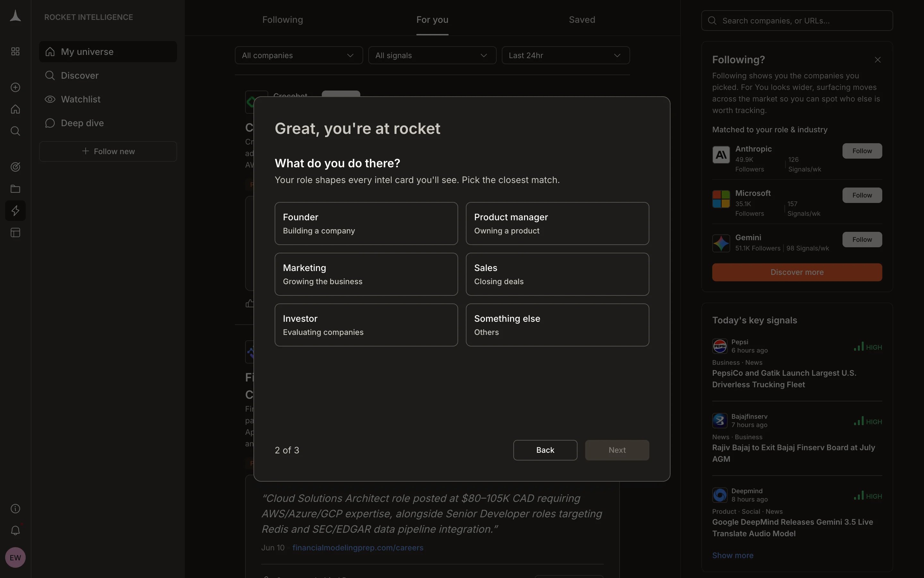924x578 pixels.
Task: Open the folder icon in narrow sidebar
Action: pos(15,189)
